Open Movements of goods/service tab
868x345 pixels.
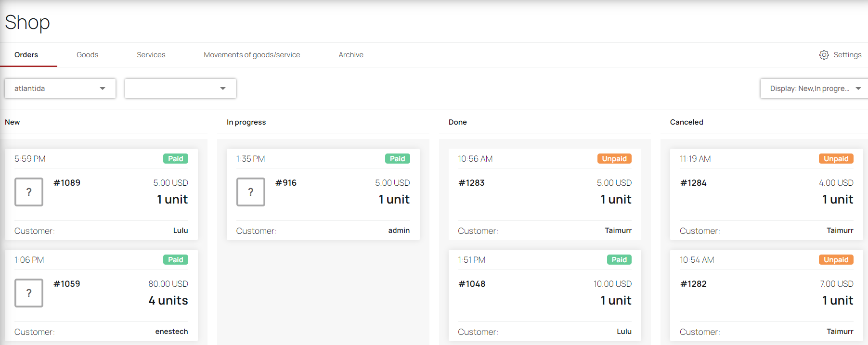coord(252,55)
